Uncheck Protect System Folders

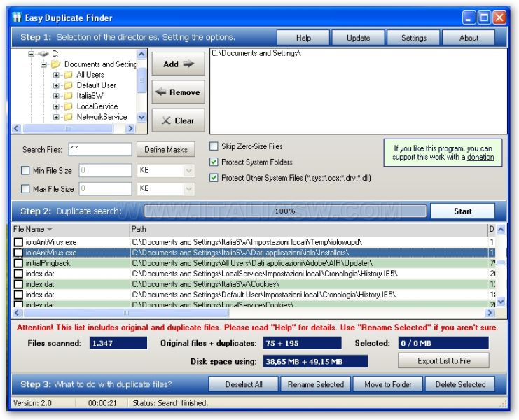coord(214,162)
